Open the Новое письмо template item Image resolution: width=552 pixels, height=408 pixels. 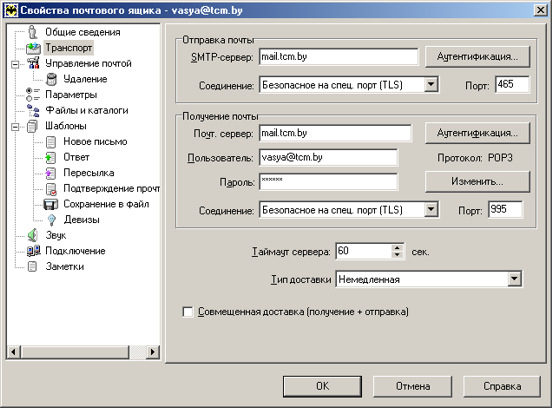tap(95, 142)
